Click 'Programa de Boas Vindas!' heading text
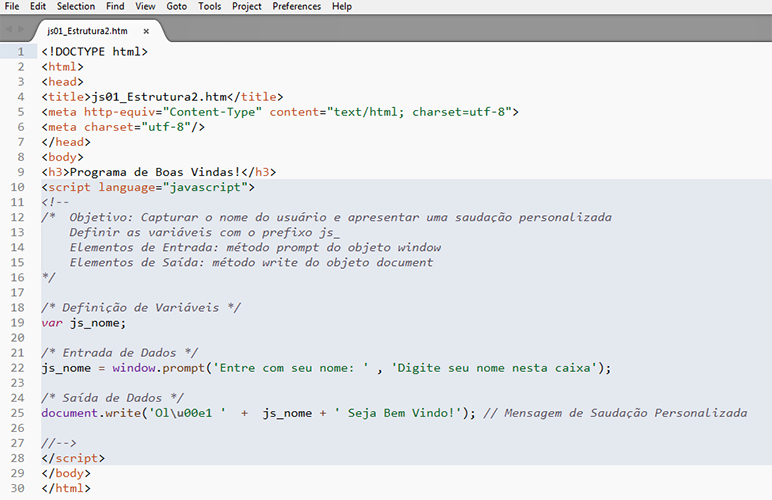772x500 pixels. click(x=155, y=172)
